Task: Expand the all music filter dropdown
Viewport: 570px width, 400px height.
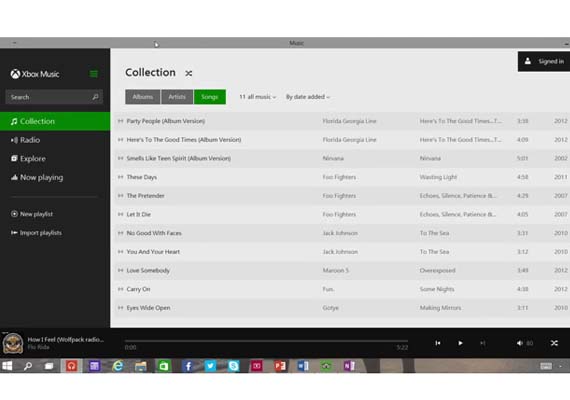Action: (258, 97)
